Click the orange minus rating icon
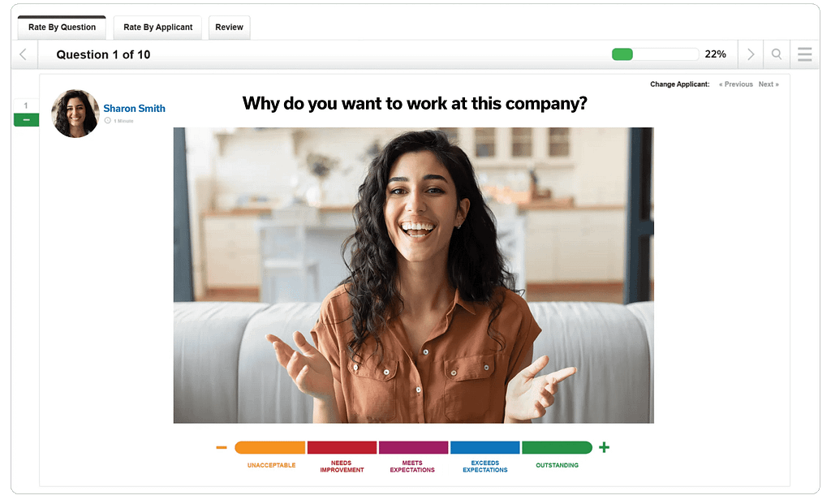Viewport: 831px width, 504px height. pyautogui.click(x=222, y=448)
